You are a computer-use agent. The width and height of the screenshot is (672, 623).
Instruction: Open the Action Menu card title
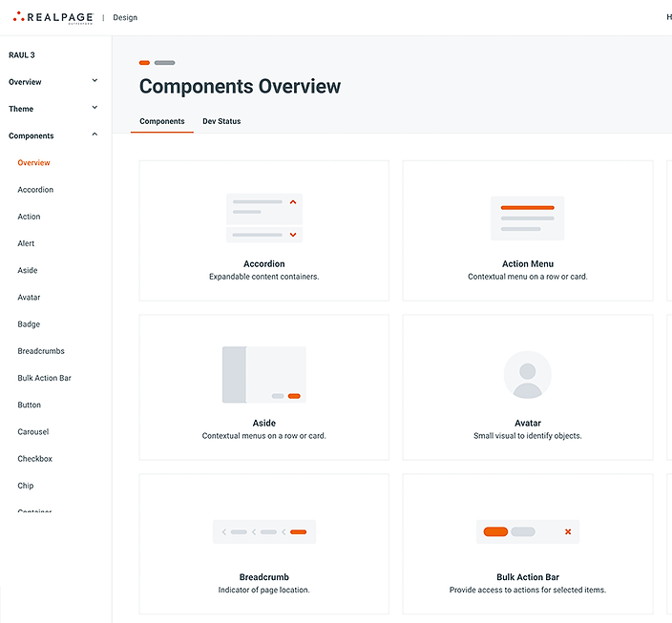pos(528,264)
